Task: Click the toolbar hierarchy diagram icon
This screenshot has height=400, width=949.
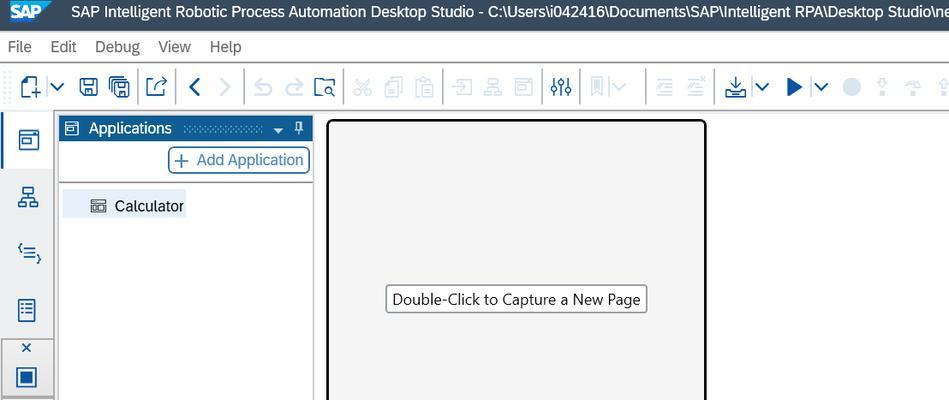Action: [493, 87]
